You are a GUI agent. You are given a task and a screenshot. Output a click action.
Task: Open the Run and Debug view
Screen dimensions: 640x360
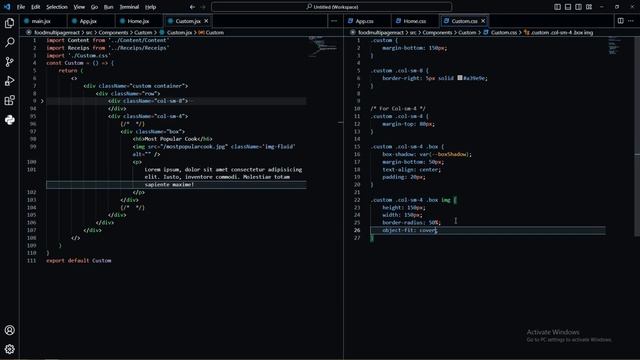tap(9, 81)
